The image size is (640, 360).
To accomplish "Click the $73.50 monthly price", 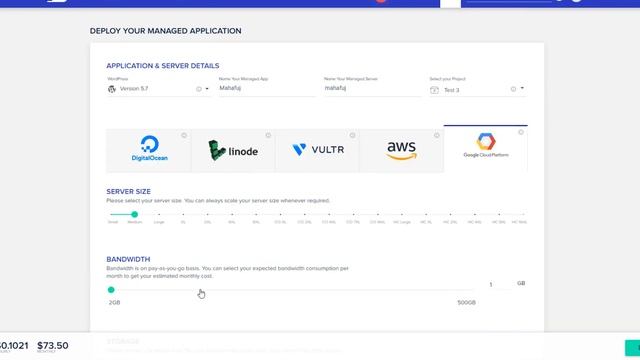I will (53, 346).
